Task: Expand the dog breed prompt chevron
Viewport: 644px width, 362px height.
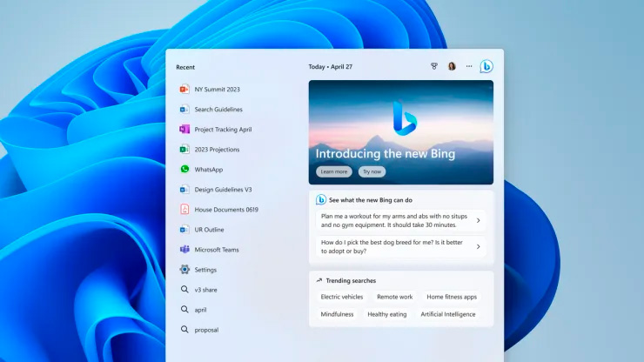Action: point(478,246)
